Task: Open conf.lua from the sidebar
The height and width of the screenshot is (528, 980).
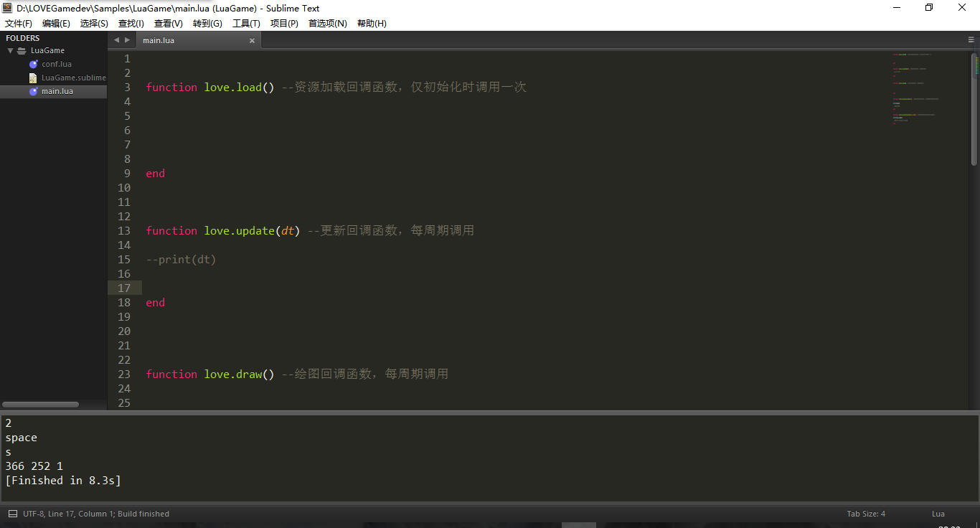Action: click(x=57, y=65)
